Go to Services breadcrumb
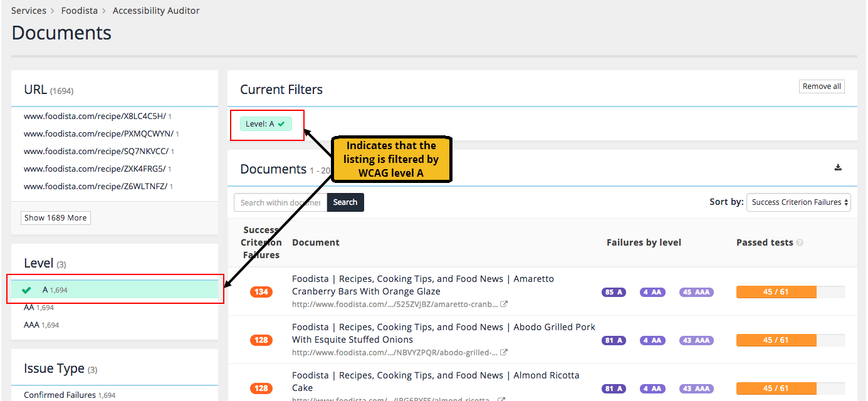This screenshot has height=401, width=868. (29, 11)
